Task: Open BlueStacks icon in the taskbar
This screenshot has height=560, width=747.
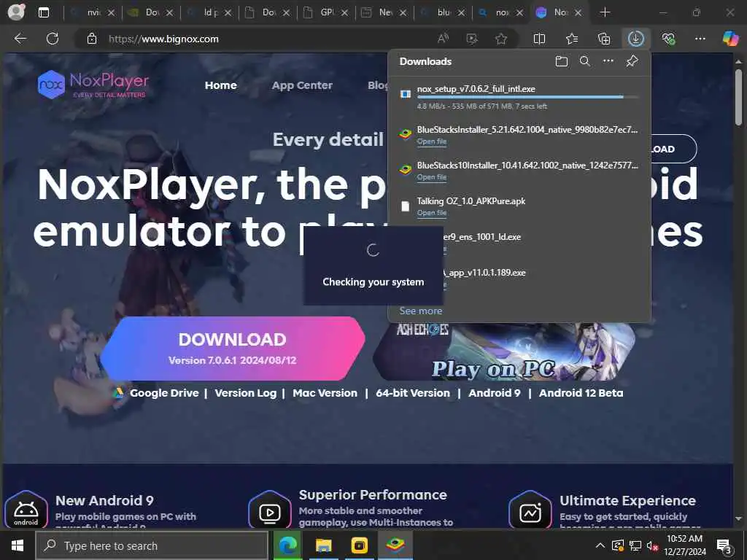Action: point(395,545)
